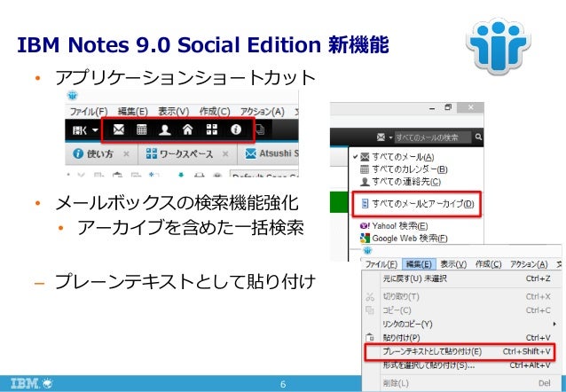566x392 pixels.
Task: Open the ファイル(F) menu in the top-left window
Action: [x=89, y=112]
